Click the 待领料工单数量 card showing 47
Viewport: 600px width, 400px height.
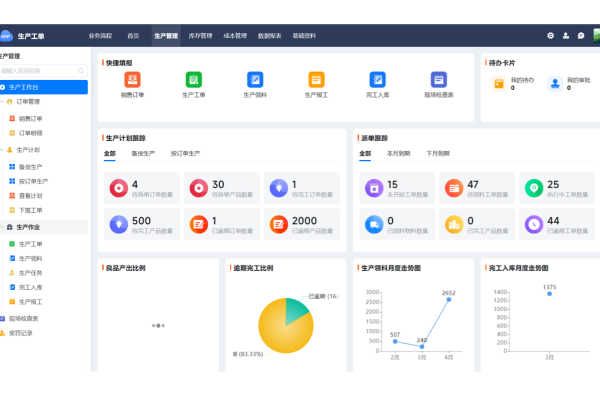pos(477,188)
